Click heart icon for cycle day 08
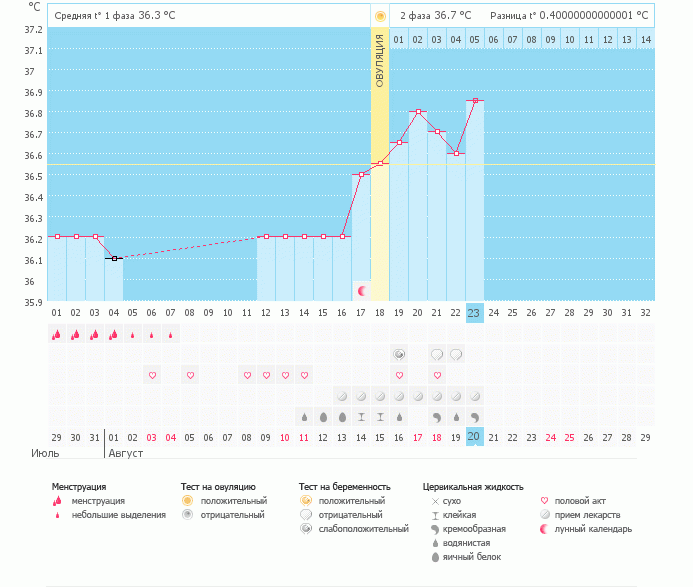 tap(190, 375)
